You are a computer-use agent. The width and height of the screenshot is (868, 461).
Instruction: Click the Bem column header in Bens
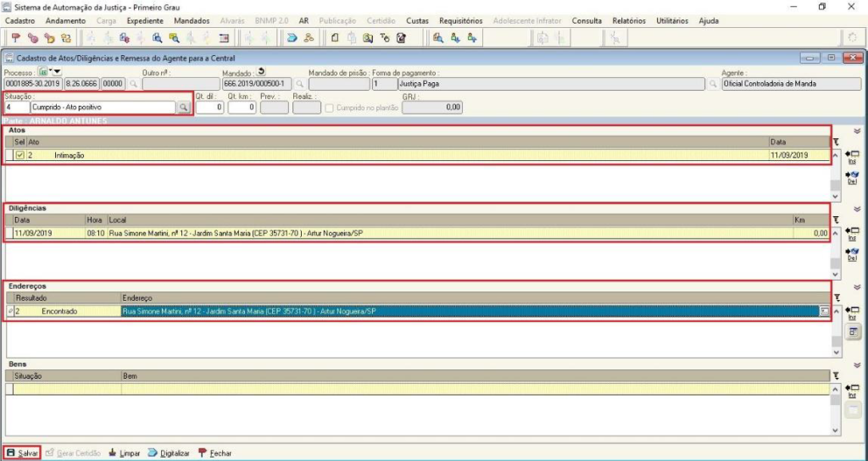coord(476,375)
